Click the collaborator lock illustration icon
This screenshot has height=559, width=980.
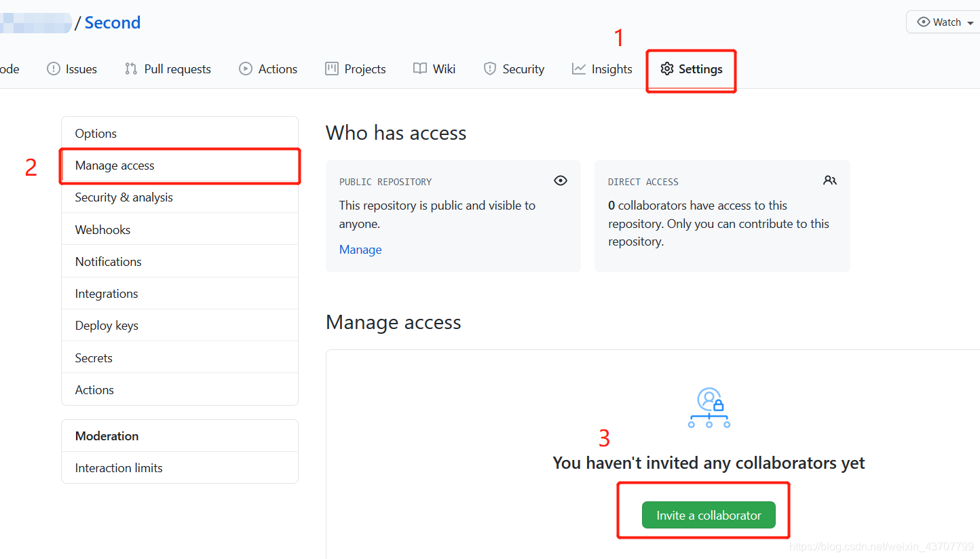tap(709, 408)
